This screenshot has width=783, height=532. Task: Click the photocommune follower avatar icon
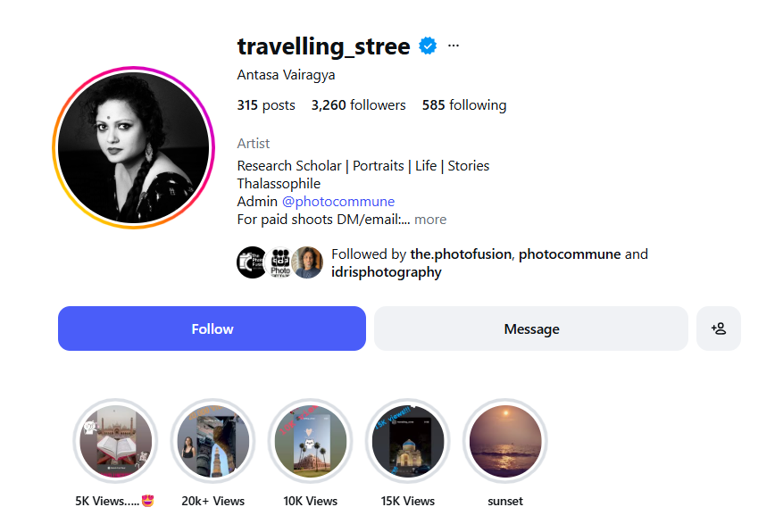(280, 262)
